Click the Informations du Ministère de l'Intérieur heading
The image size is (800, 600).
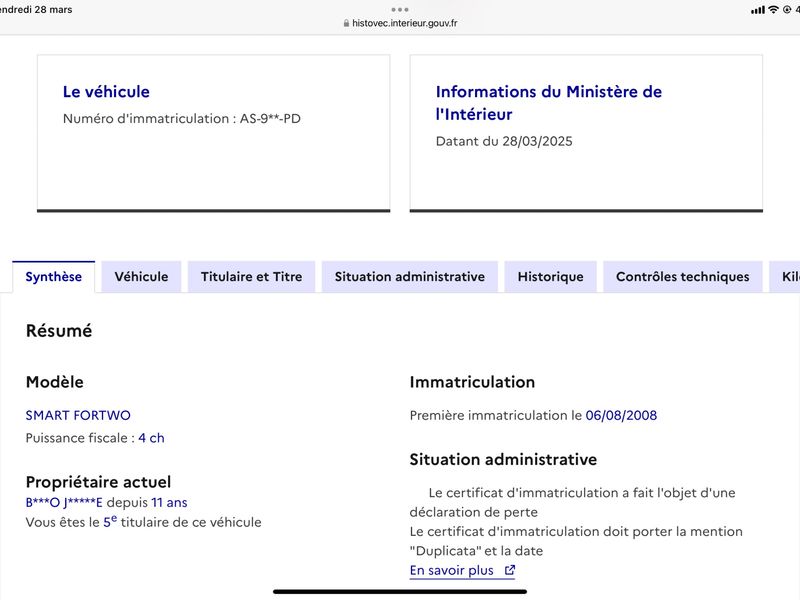(548, 103)
